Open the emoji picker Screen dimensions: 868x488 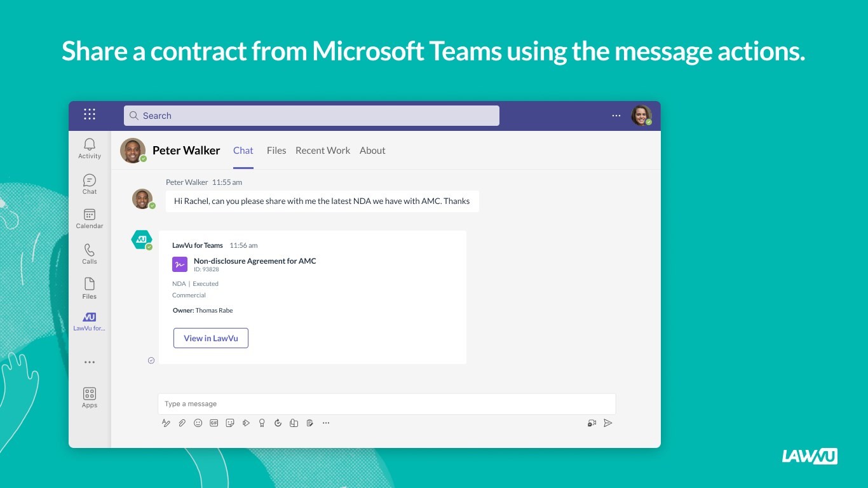point(198,423)
